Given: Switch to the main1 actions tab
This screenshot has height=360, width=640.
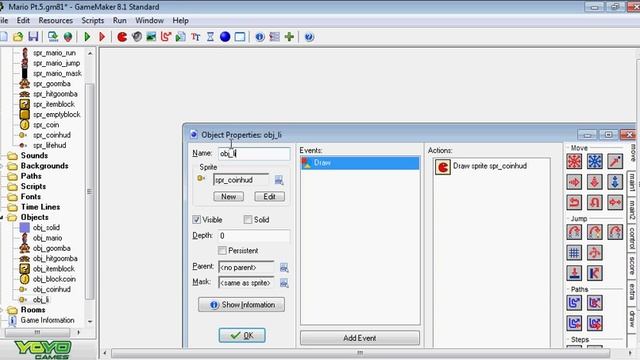Looking at the screenshot, I should (x=632, y=182).
